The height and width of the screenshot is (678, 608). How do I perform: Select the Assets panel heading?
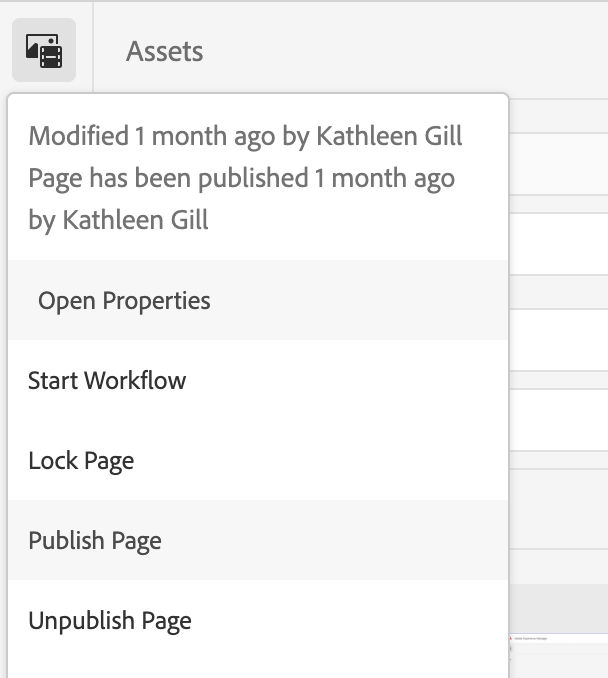pos(164,51)
